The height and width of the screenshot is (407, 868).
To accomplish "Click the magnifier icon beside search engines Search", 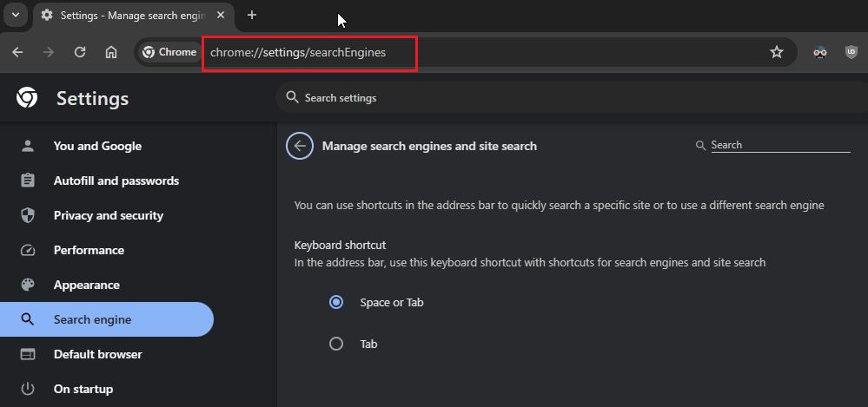I will coord(700,146).
